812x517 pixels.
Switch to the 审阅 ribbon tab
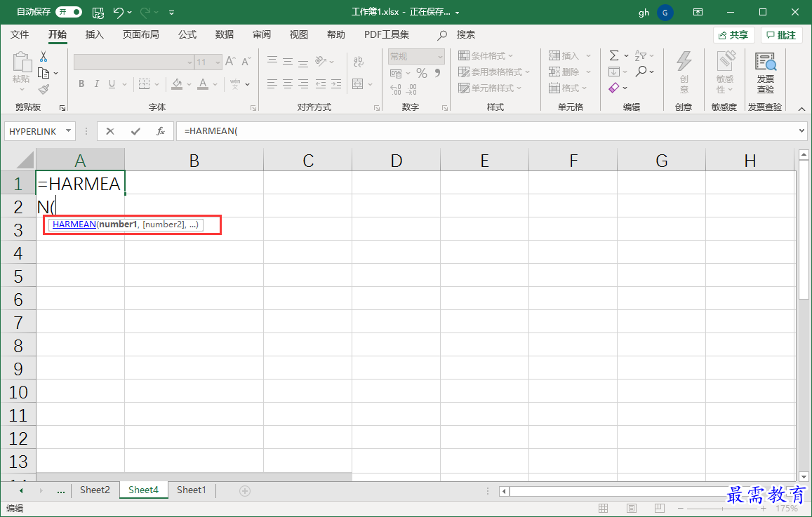coord(262,34)
